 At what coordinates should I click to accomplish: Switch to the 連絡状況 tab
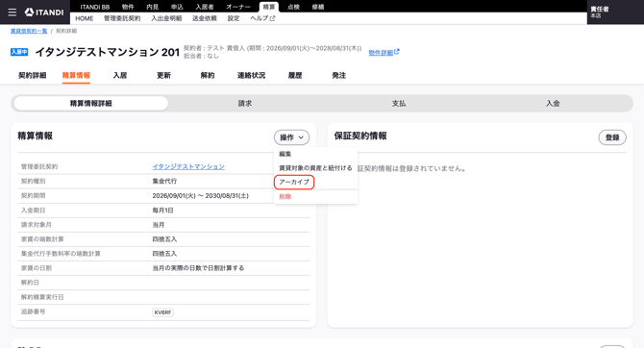[251, 76]
